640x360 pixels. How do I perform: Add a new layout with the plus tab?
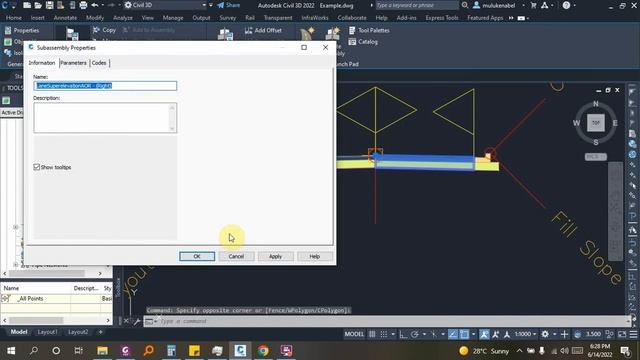100,332
